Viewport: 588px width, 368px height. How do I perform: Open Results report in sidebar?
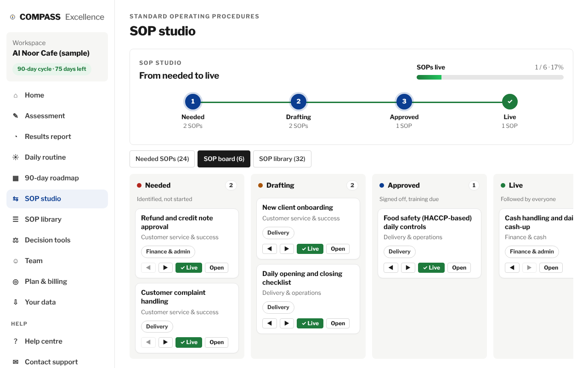[x=57, y=137]
